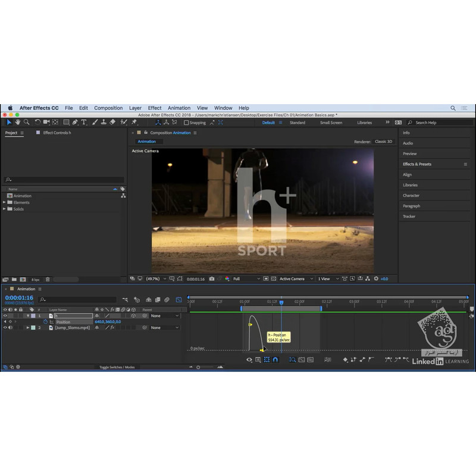Open the Small Screen workspace
Viewport: 476px width, 476px height.
[331, 123]
